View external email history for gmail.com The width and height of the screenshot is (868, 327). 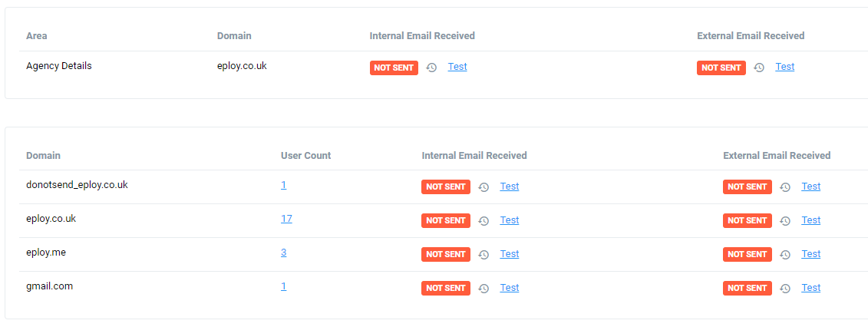(x=785, y=289)
